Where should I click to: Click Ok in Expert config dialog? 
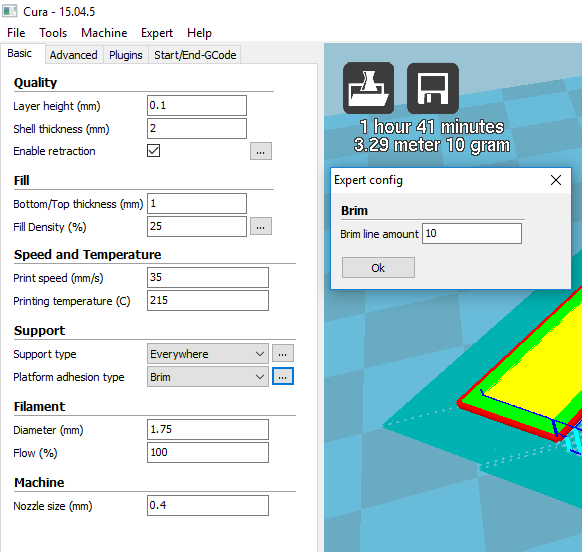[378, 268]
